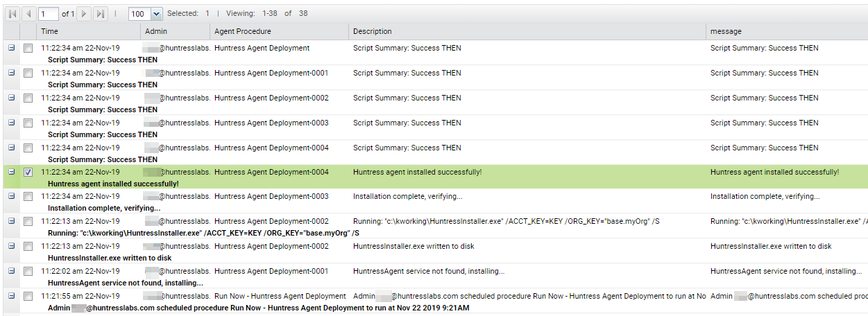Sort by the Agent Procedure column header

click(280, 31)
